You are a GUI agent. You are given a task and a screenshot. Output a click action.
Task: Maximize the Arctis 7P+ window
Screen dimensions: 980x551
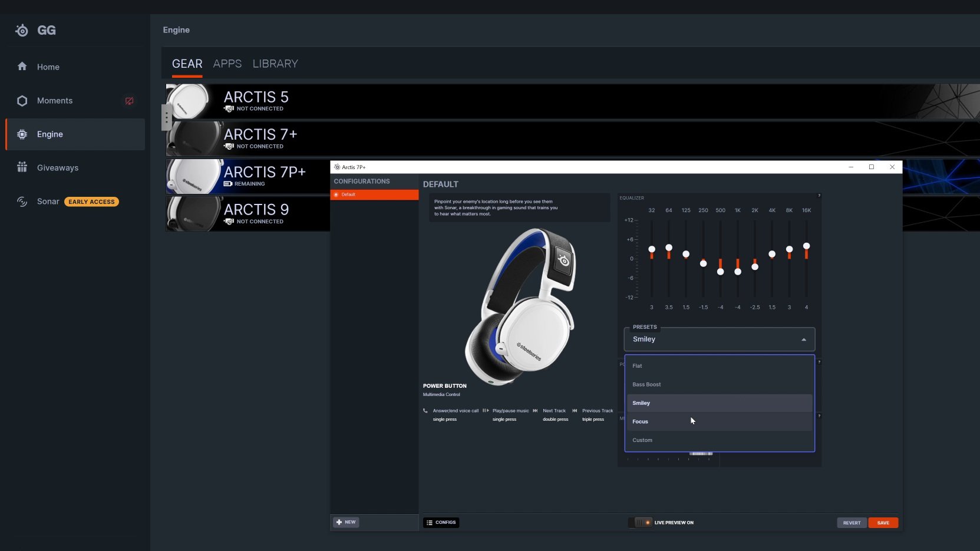tap(872, 167)
